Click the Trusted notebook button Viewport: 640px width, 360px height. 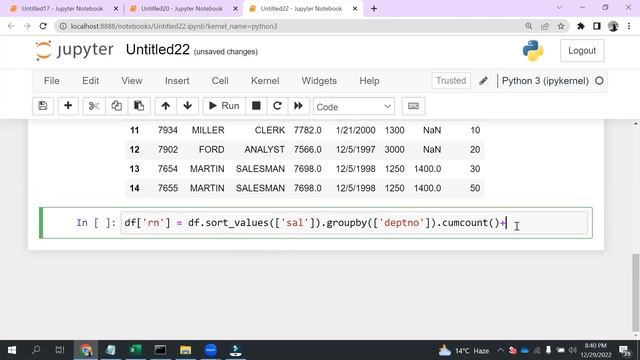tap(451, 81)
